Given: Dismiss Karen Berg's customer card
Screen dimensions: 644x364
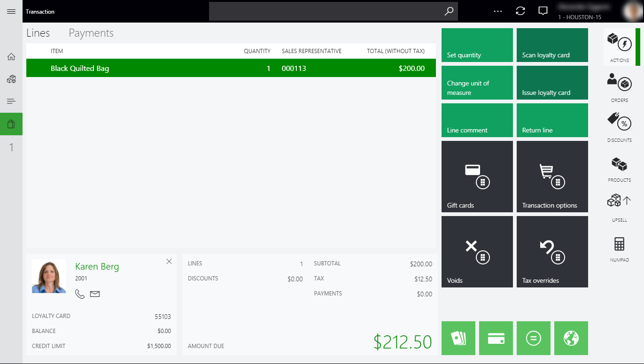Looking at the screenshot, I should pyautogui.click(x=169, y=261).
